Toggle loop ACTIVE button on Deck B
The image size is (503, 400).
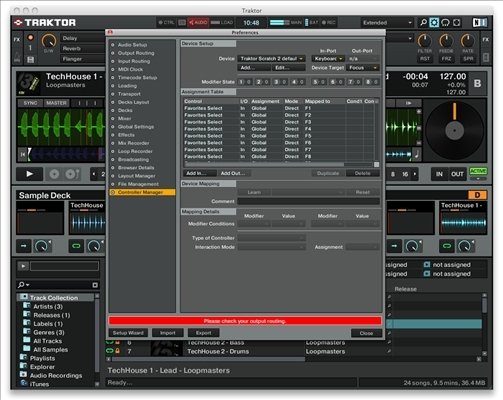pyautogui.click(x=478, y=172)
